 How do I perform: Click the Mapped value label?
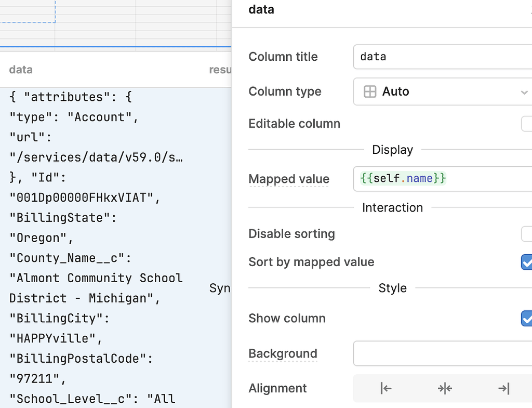[289, 179]
